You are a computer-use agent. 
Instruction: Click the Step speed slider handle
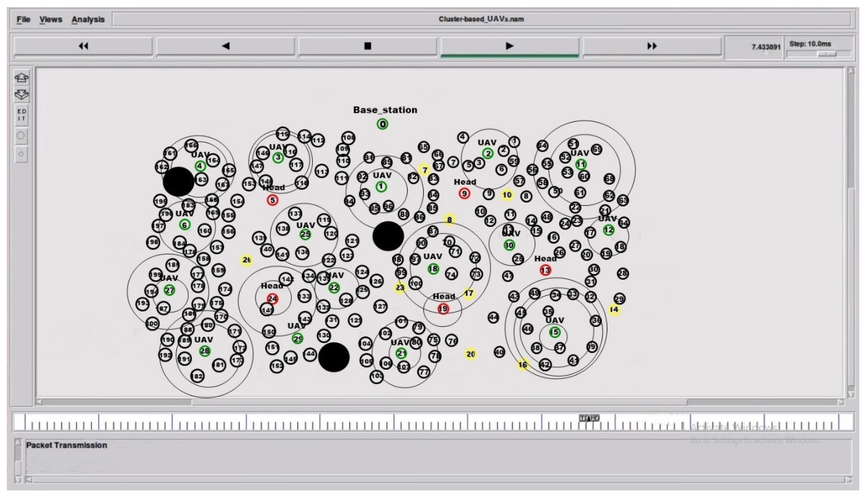click(x=827, y=54)
